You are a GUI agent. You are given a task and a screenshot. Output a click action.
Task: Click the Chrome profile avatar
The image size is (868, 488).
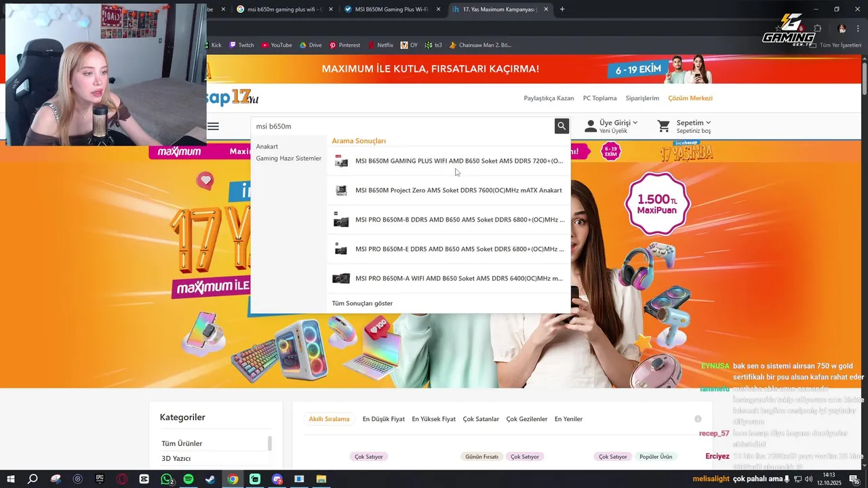[842, 28]
